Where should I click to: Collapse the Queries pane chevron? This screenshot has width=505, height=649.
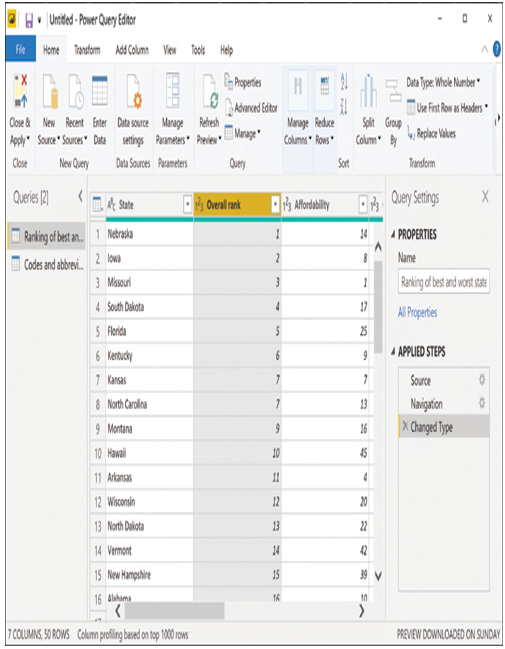(x=80, y=196)
